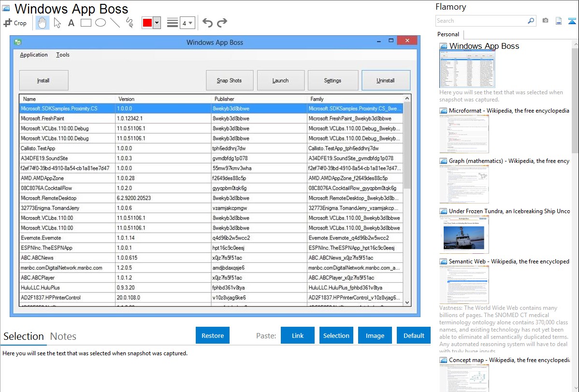This screenshot has width=579, height=392.
Task: Click the Uninstall button
Action: [x=386, y=80]
